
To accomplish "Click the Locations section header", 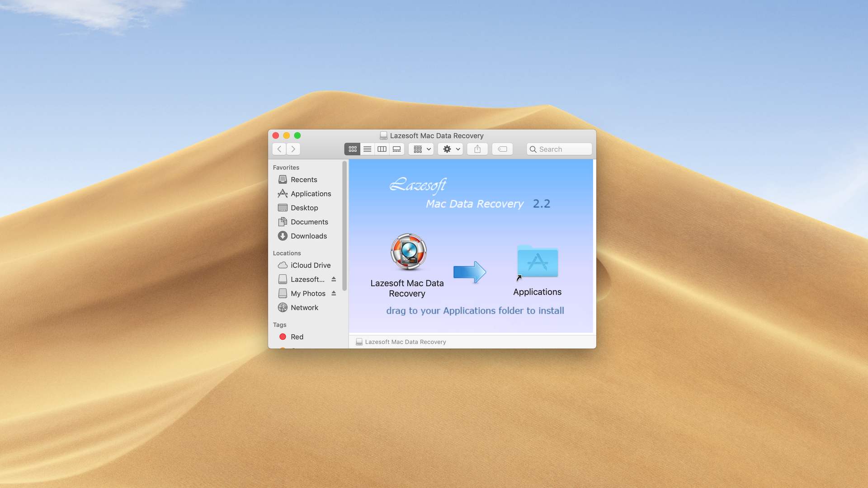I will pos(287,253).
